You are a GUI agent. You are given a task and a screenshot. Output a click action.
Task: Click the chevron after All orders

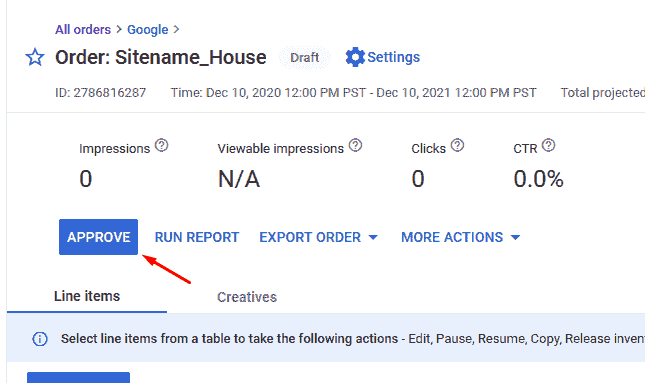click(119, 29)
